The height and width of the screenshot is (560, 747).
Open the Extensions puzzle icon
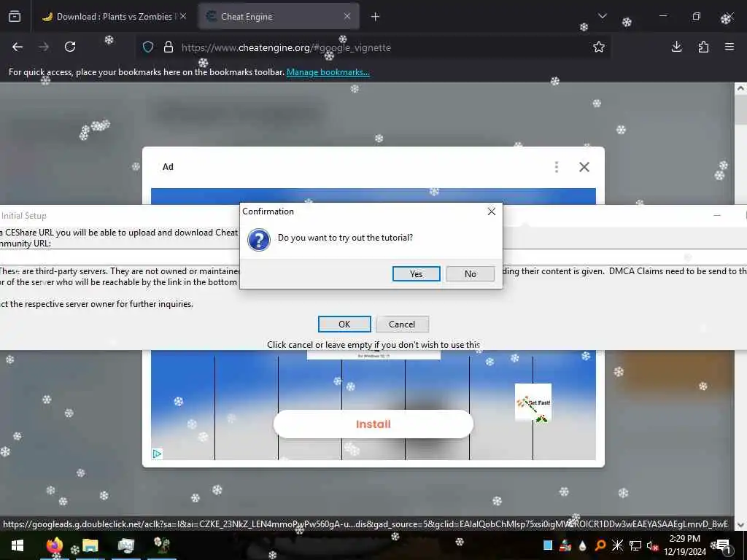click(x=703, y=47)
